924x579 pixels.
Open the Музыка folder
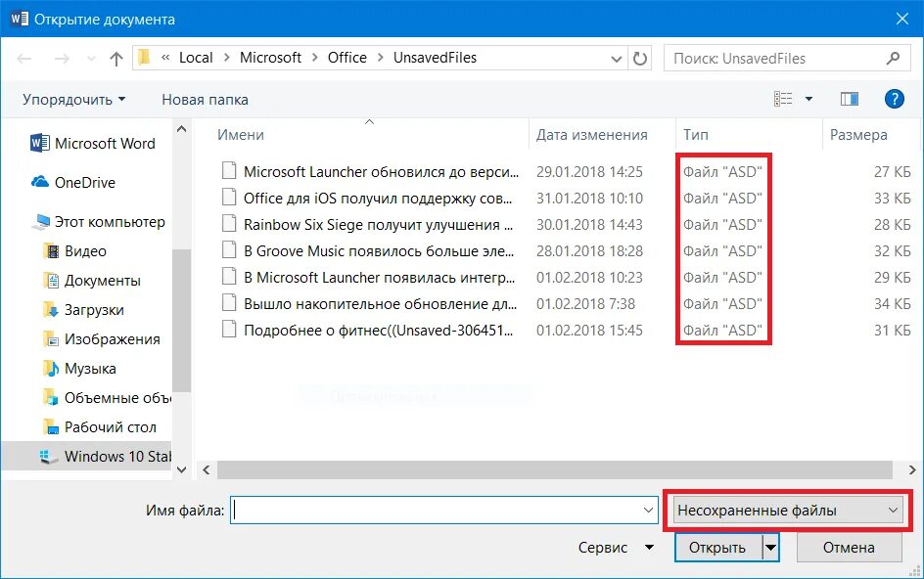(80, 370)
